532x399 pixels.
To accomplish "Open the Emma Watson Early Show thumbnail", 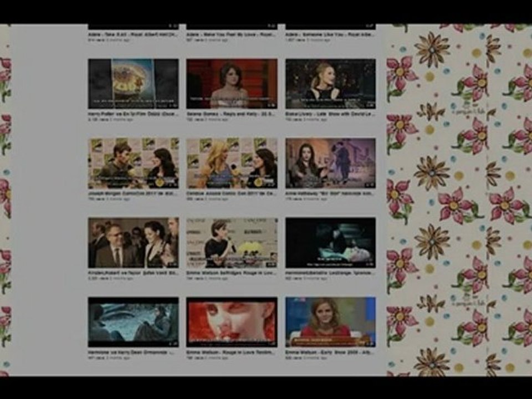I will [330, 322].
